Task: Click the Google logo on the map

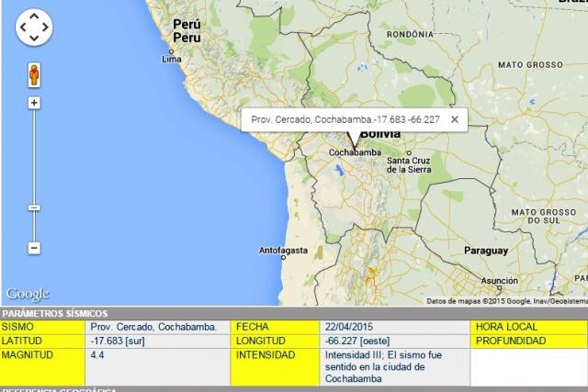Action: tap(28, 294)
